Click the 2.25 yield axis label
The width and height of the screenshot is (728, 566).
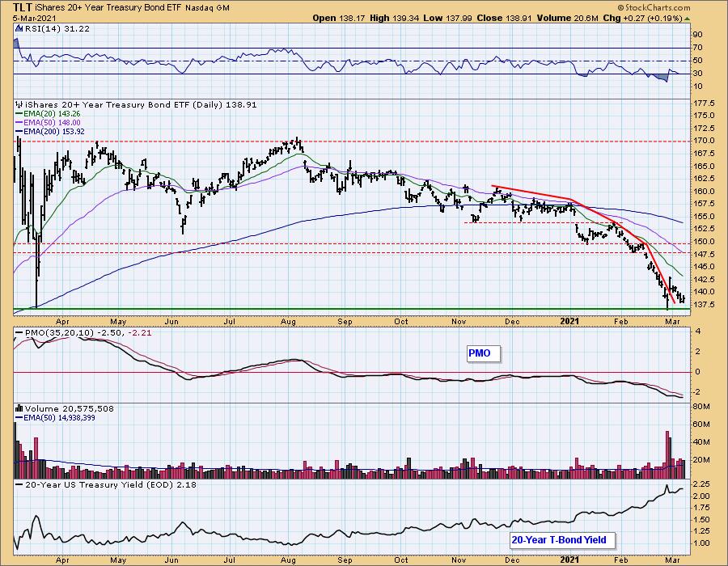(x=701, y=484)
